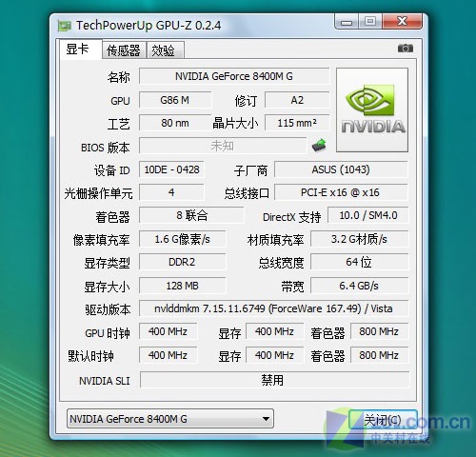
Task: Click the 子厂商 label
Action: tap(250, 170)
